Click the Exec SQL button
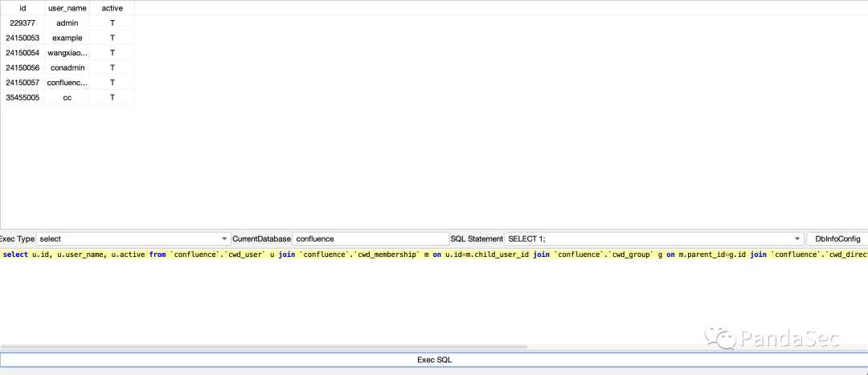The image size is (868, 375). (434, 360)
